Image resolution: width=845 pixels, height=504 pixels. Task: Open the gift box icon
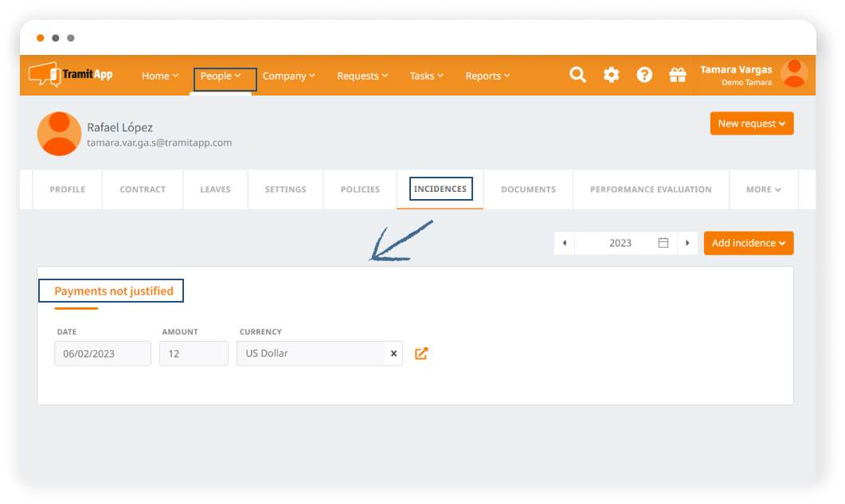click(x=678, y=75)
